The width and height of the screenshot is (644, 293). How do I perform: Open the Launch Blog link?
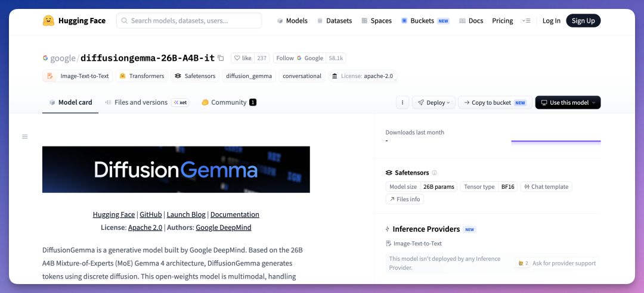pos(186,214)
